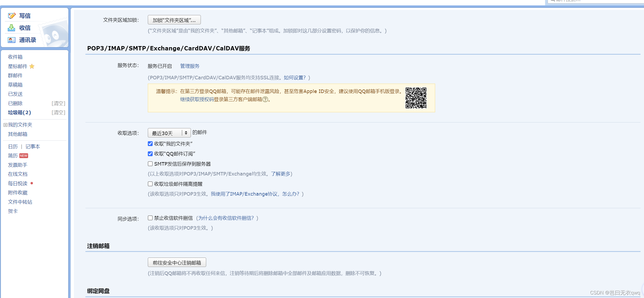Uncheck the 收取"我的文件夹" checkbox
The height and width of the screenshot is (298, 644).
click(x=150, y=144)
